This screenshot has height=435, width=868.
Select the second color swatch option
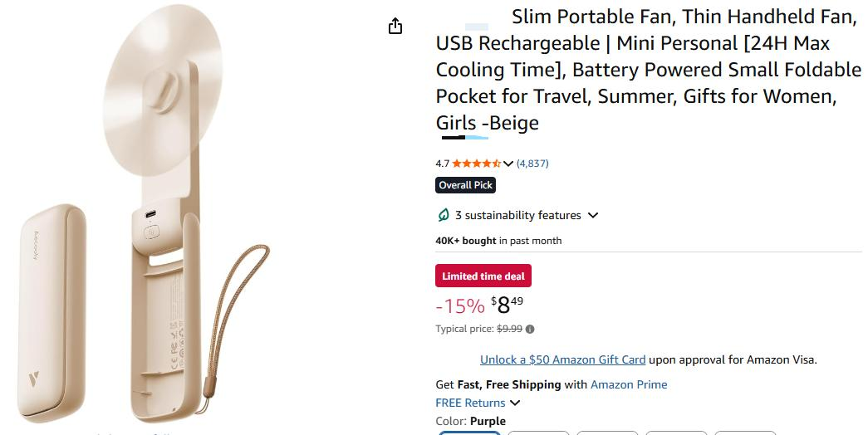[x=538, y=433]
